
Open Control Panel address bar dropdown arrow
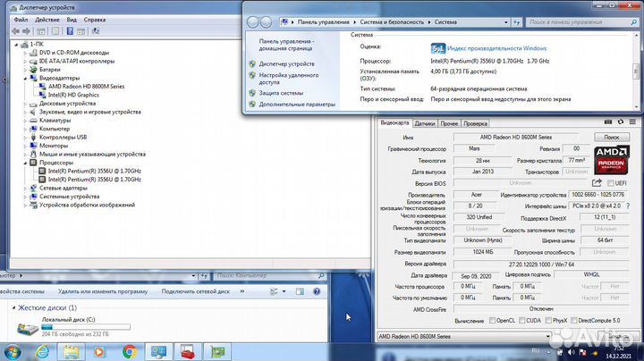coord(505,22)
